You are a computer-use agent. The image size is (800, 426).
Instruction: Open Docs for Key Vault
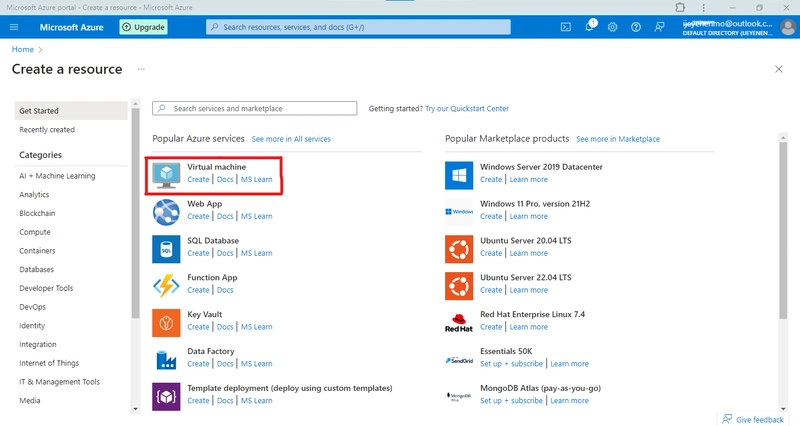coord(225,327)
